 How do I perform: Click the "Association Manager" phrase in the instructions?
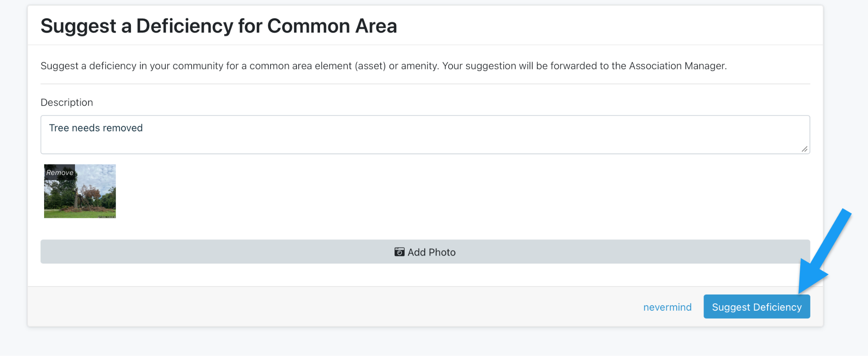click(x=677, y=66)
